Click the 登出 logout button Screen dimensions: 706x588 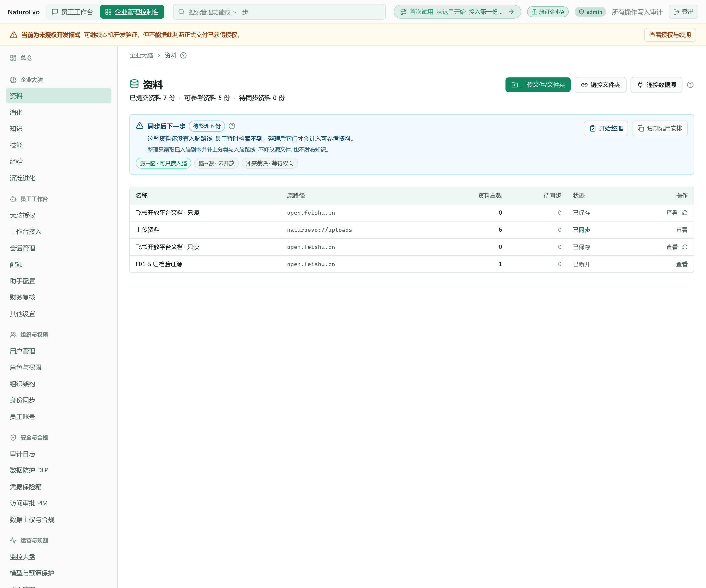click(x=683, y=12)
